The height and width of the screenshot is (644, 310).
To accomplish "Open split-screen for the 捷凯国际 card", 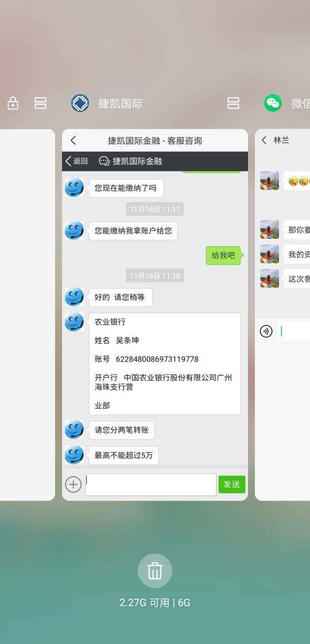I will click(233, 103).
